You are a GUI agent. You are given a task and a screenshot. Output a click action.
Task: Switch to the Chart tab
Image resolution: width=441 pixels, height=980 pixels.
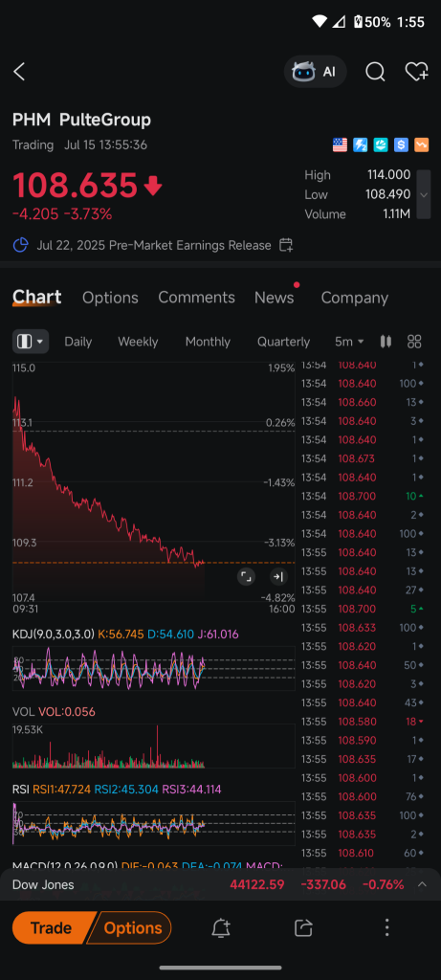click(x=37, y=297)
